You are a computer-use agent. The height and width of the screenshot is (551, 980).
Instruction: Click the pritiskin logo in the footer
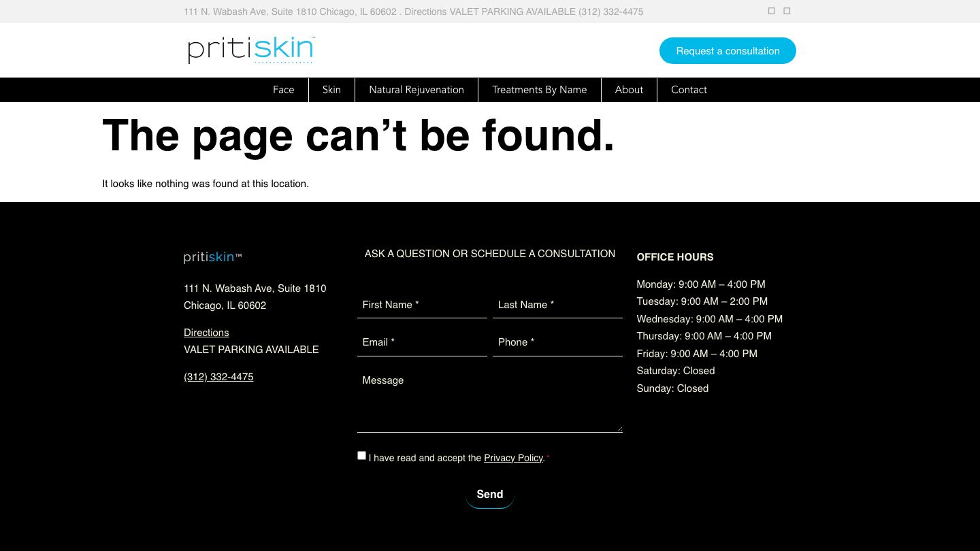pyautogui.click(x=212, y=256)
